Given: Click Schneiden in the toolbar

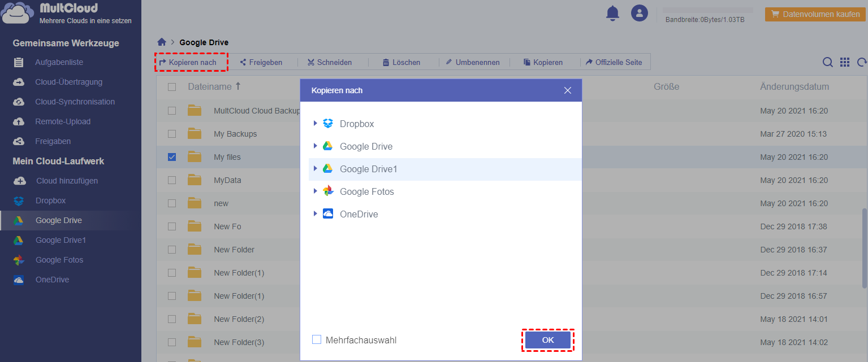Looking at the screenshot, I should [330, 62].
